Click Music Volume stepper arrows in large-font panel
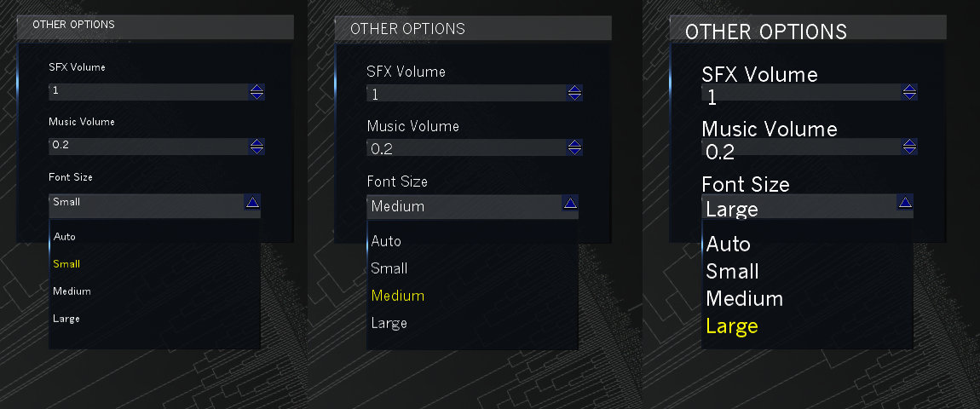This screenshot has height=409, width=980. [909, 147]
